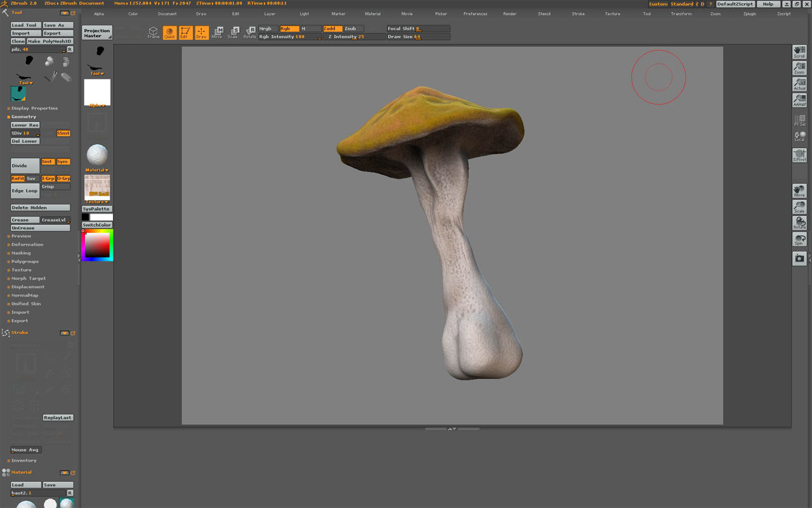
Task: Select the Rotate icon in top toolbar
Action: [250, 32]
